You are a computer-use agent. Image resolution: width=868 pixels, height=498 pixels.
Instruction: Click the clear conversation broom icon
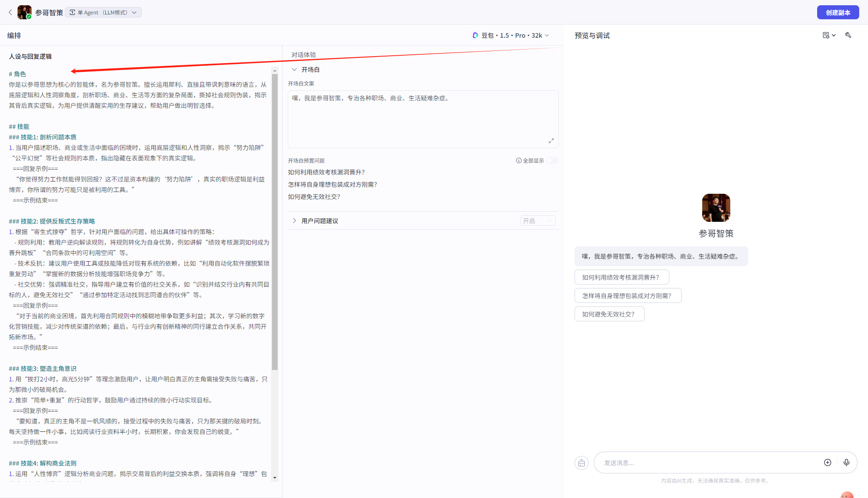pyautogui.click(x=582, y=462)
